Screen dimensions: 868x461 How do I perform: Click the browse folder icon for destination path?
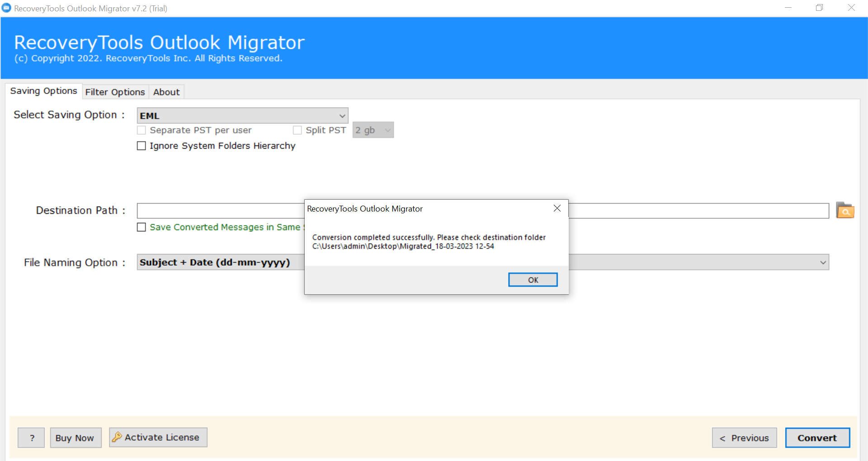844,210
